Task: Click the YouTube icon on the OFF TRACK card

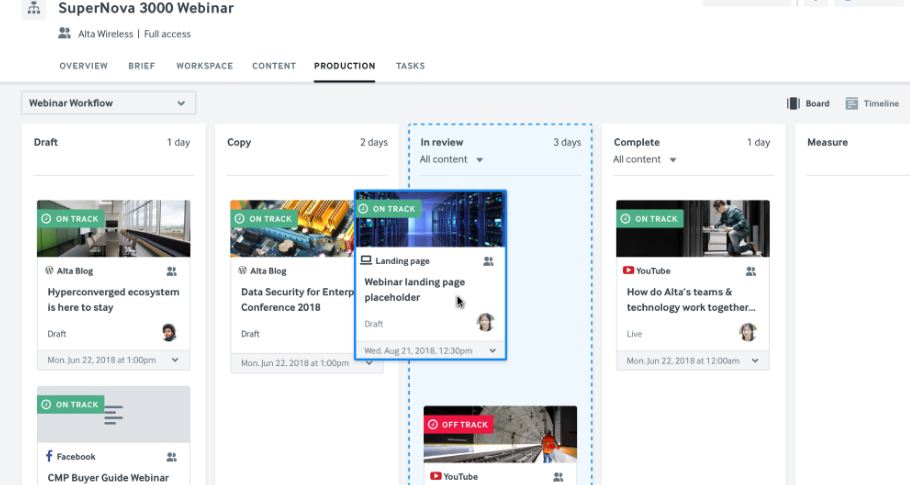Action: point(435,476)
